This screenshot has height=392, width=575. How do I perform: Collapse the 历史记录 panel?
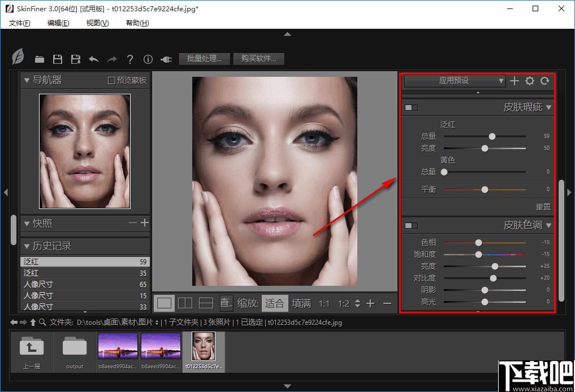[x=27, y=246]
